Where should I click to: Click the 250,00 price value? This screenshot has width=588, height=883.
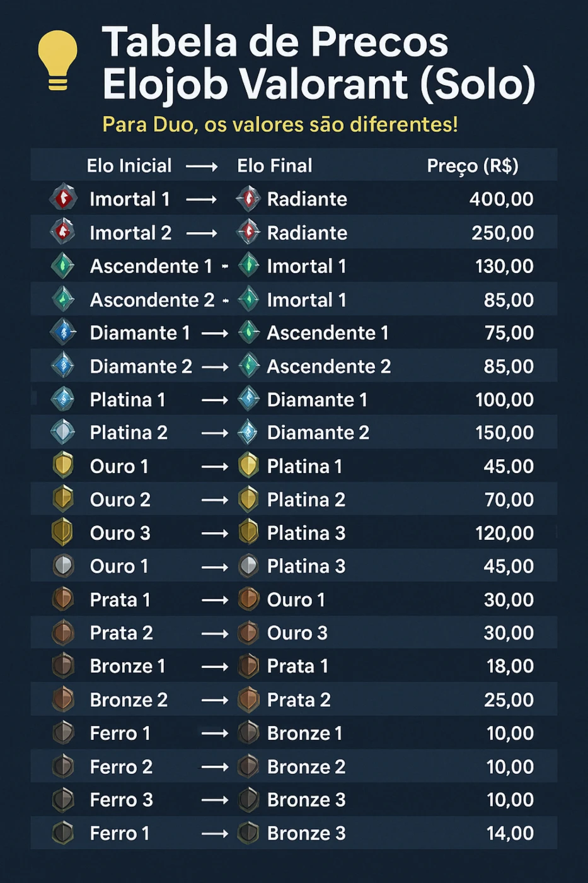(x=503, y=233)
